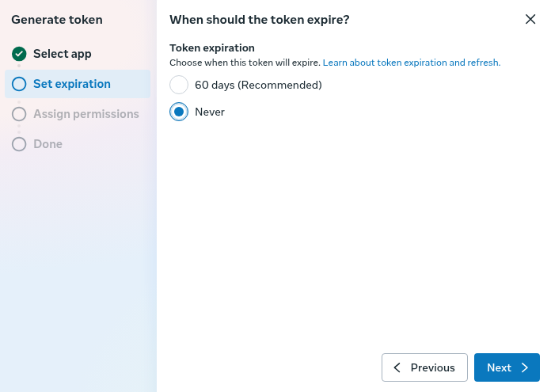Select the 60 days radio button

pos(179,85)
